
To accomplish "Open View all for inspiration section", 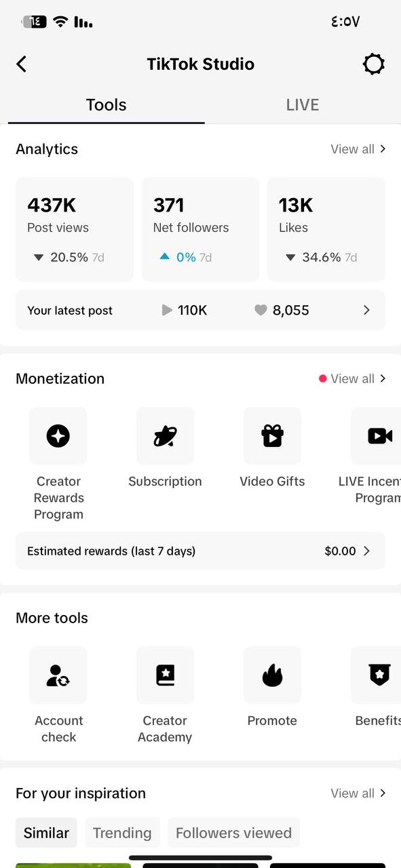I will (358, 793).
